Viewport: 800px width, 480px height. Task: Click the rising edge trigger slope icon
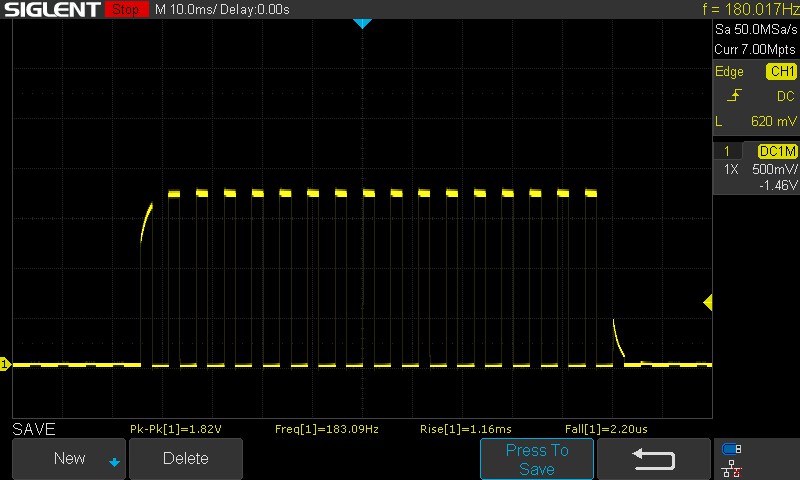[x=736, y=96]
